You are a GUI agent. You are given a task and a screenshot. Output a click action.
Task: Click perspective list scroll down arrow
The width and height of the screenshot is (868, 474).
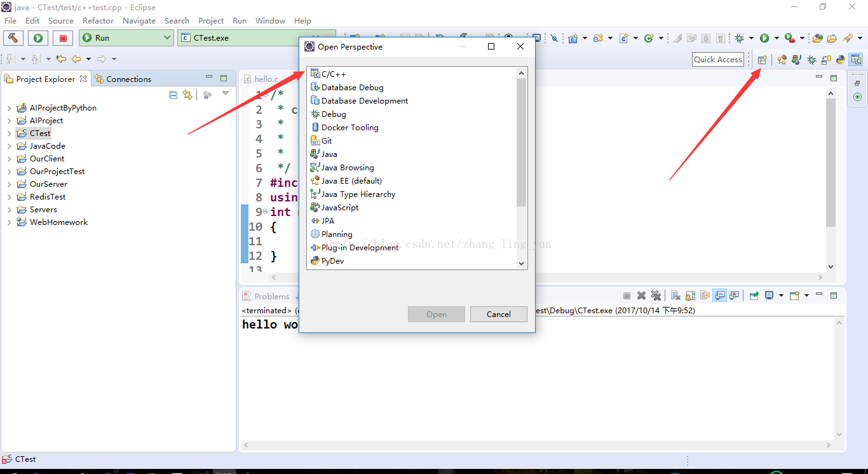[x=521, y=263]
